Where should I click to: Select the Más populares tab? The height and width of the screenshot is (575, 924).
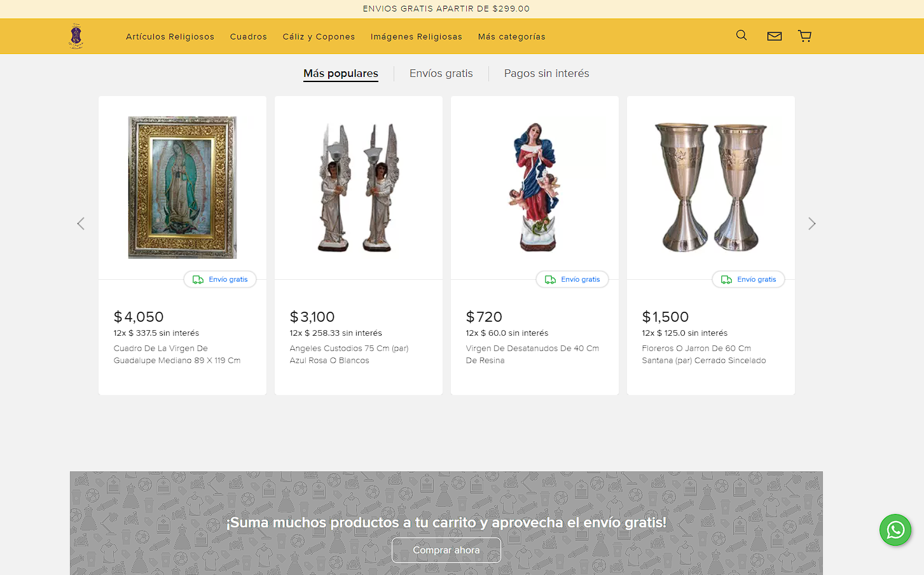pyautogui.click(x=340, y=74)
